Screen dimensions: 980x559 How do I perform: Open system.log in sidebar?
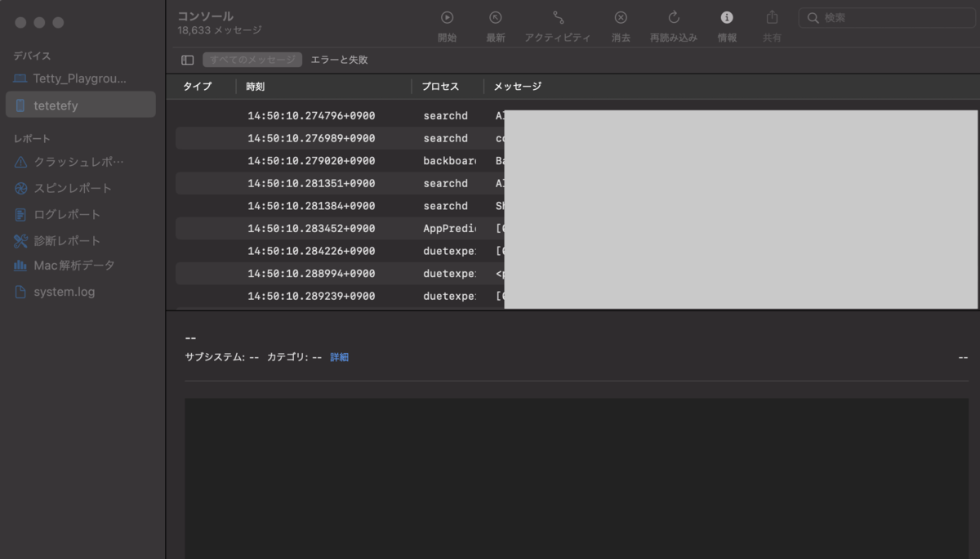80,292
